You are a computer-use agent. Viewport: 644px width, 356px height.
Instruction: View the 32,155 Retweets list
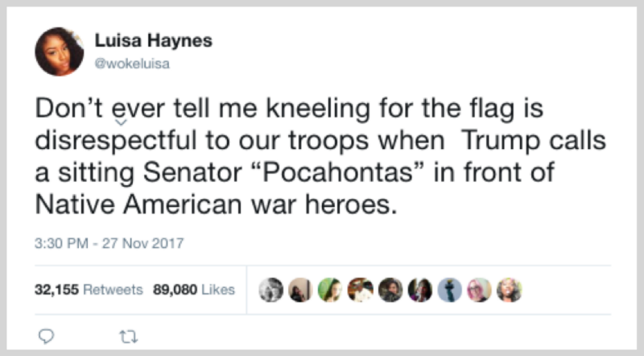pyautogui.click(x=89, y=289)
